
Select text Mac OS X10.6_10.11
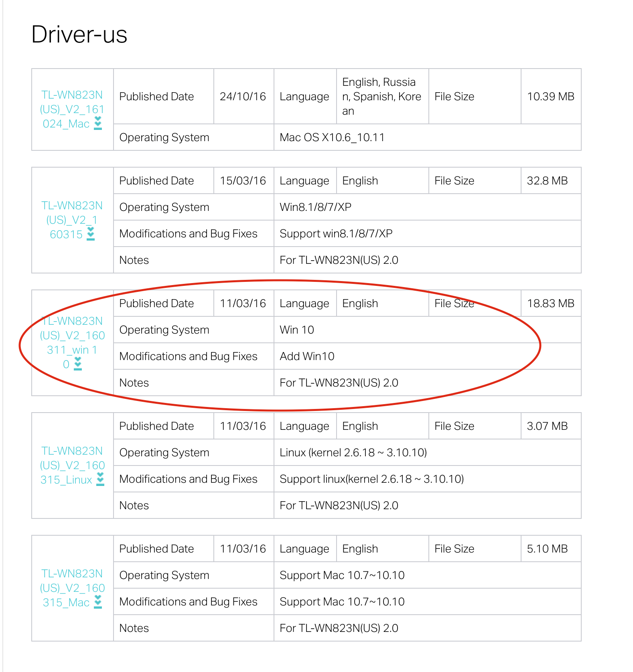tap(332, 138)
